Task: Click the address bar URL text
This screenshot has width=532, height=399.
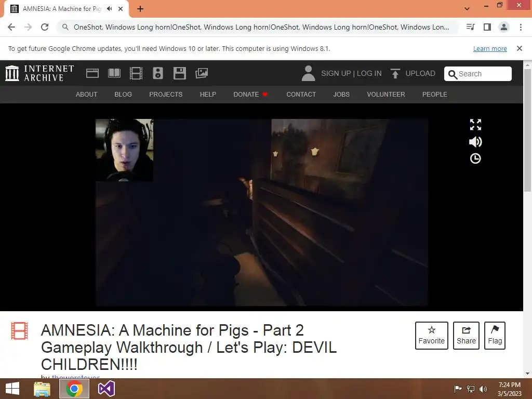Action: [x=261, y=27]
